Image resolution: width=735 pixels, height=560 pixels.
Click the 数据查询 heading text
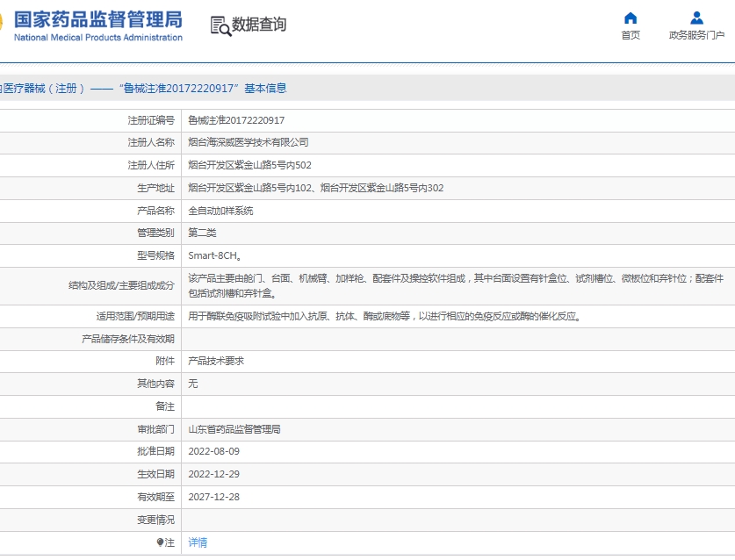coord(259,25)
